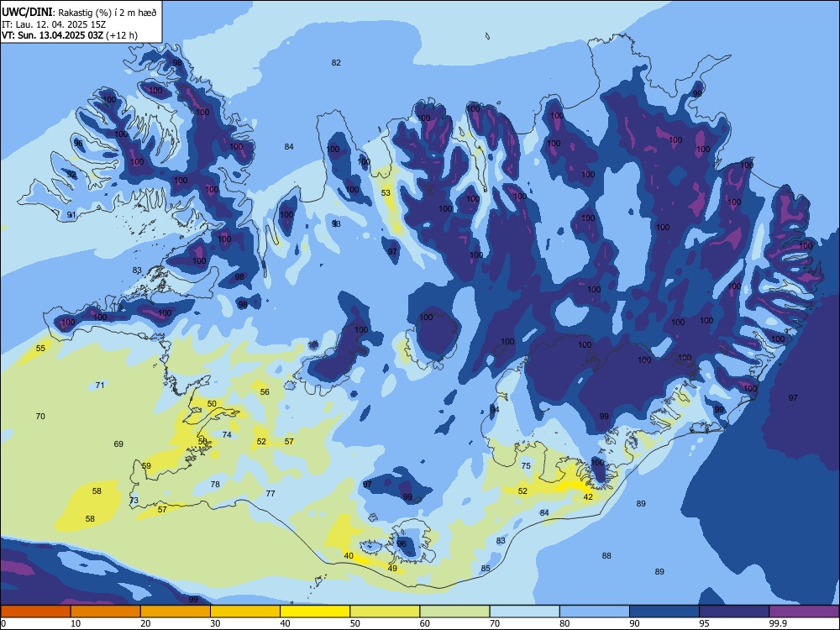Click the map value '92' in the Westfjords

tap(71, 175)
